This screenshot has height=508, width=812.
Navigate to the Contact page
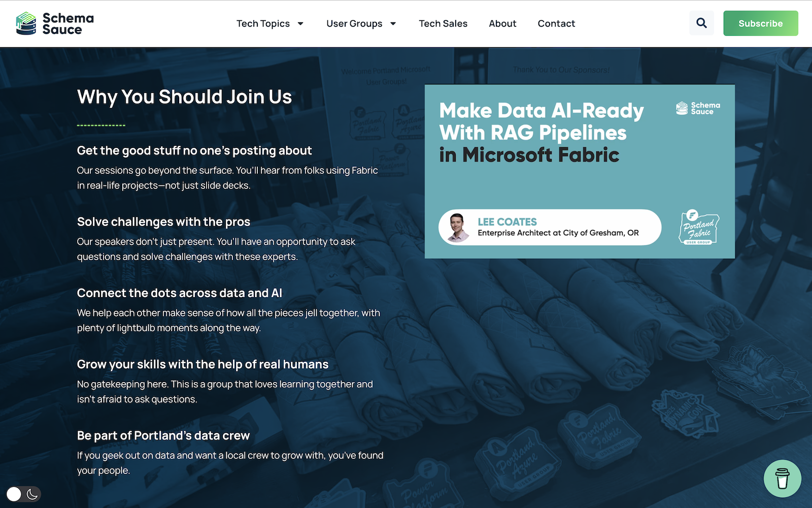coord(556,24)
